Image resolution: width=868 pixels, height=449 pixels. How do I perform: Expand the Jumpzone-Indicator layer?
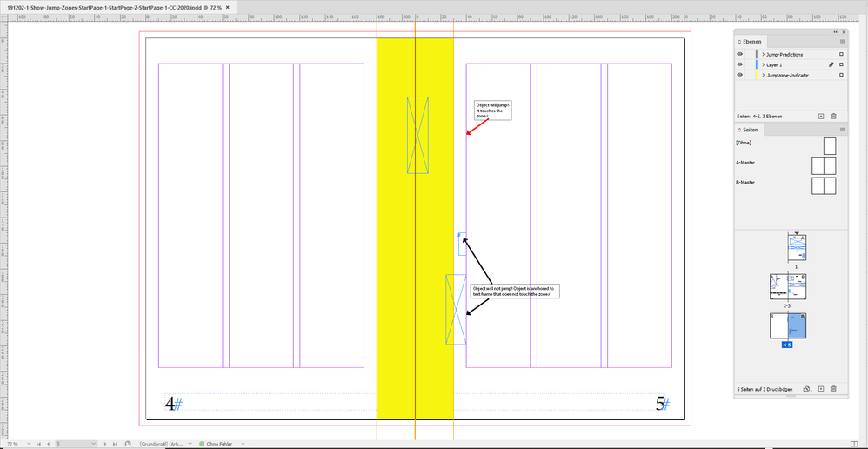pyautogui.click(x=763, y=75)
